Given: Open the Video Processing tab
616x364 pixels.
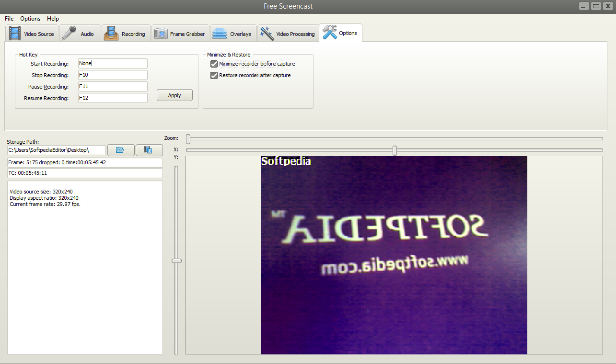Looking at the screenshot, I should tap(288, 34).
